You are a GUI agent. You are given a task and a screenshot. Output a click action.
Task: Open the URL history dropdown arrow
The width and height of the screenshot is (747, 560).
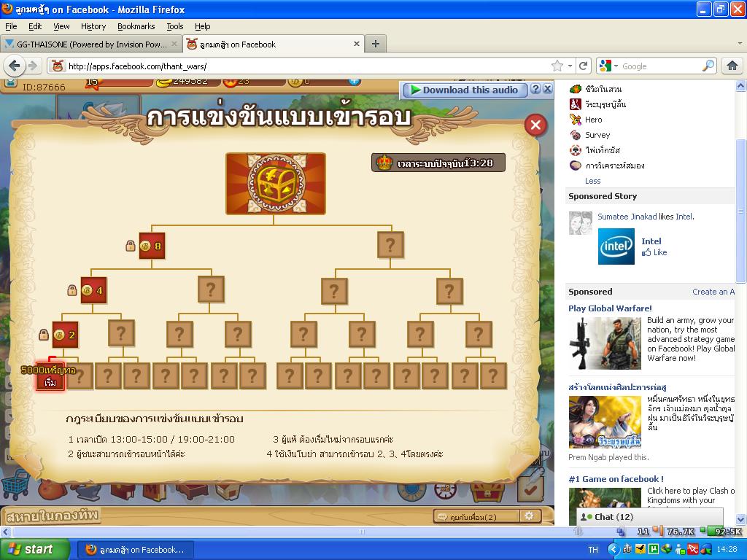click(570, 66)
